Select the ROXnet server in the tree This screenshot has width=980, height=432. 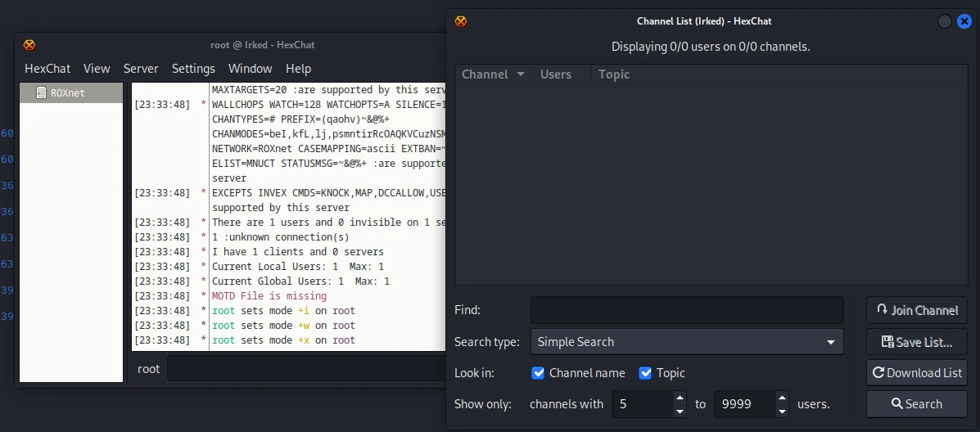coord(71,93)
